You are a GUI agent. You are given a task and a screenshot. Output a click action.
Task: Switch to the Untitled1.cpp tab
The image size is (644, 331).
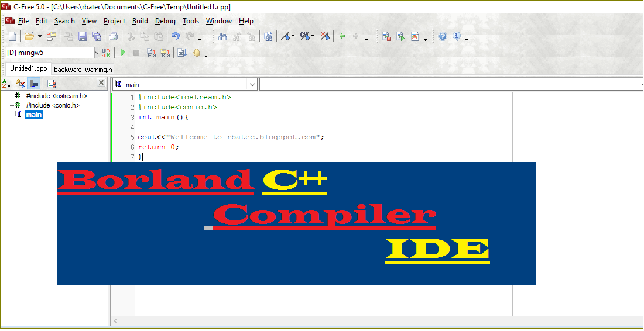[28, 68]
